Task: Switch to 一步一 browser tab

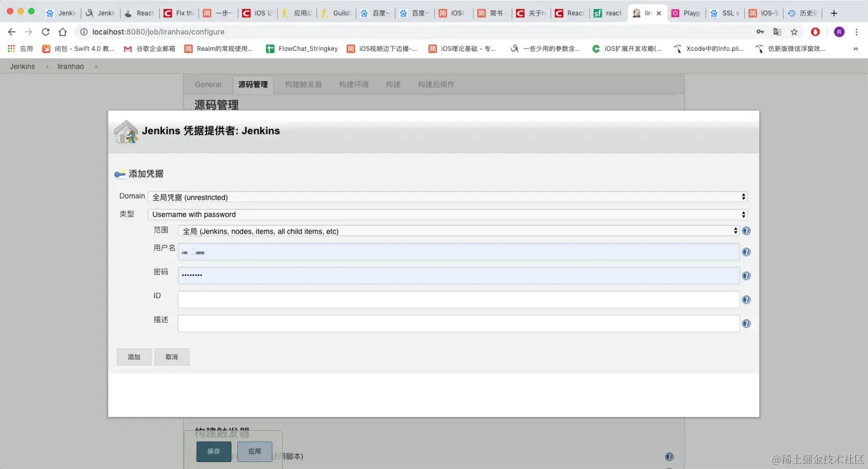Action: point(218,13)
